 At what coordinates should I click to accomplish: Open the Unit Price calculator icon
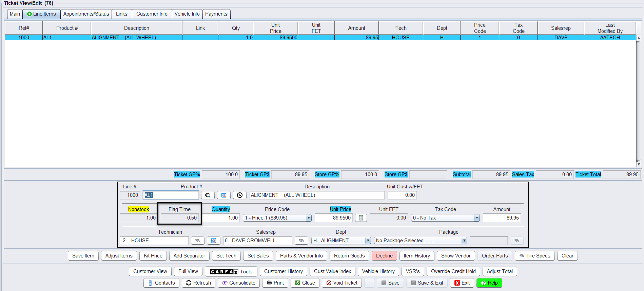pyautogui.click(x=361, y=218)
